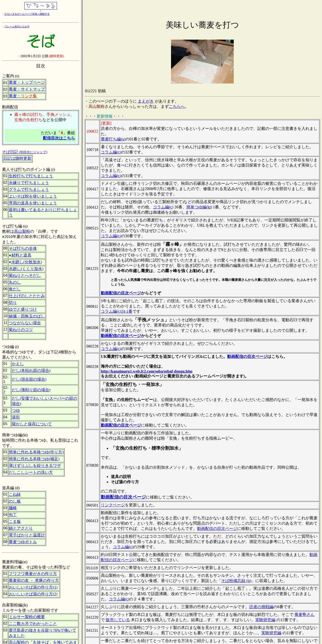Open 簡単つゆ編(kt) link in update 100412
Viewport: 322px width, 644px height.
(199, 207)
